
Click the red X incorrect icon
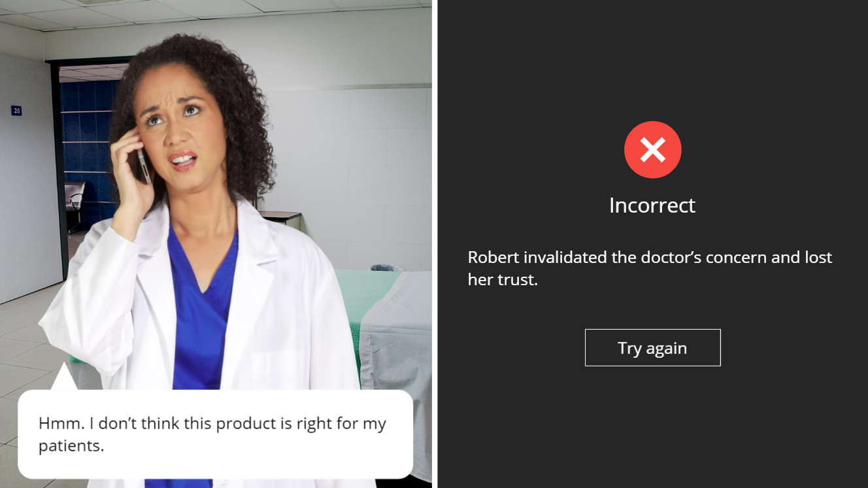pyautogui.click(x=652, y=150)
